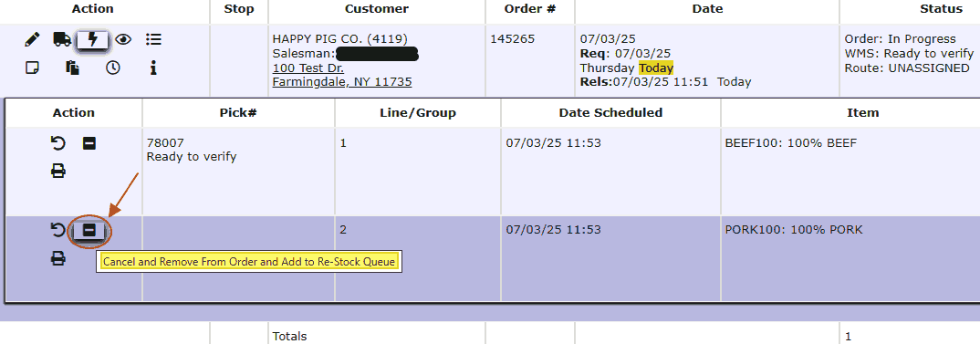Click the minus cancel icon for BEEF100 line
Viewport: 980px width, 344px height.
coord(89,144)
